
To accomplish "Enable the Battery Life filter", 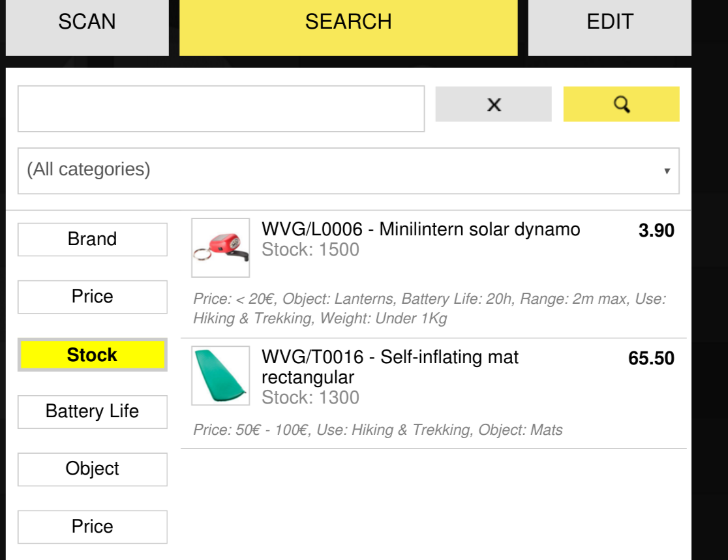I will 92,412.
